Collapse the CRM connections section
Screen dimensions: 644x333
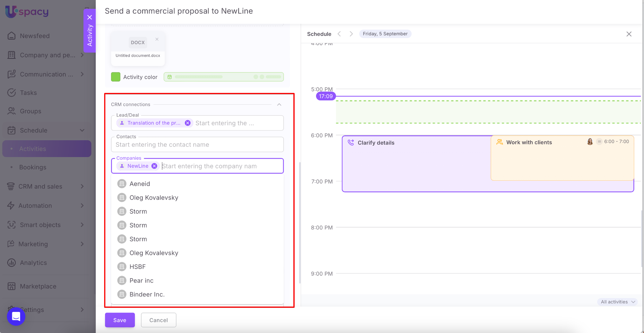tap(279, 104)
